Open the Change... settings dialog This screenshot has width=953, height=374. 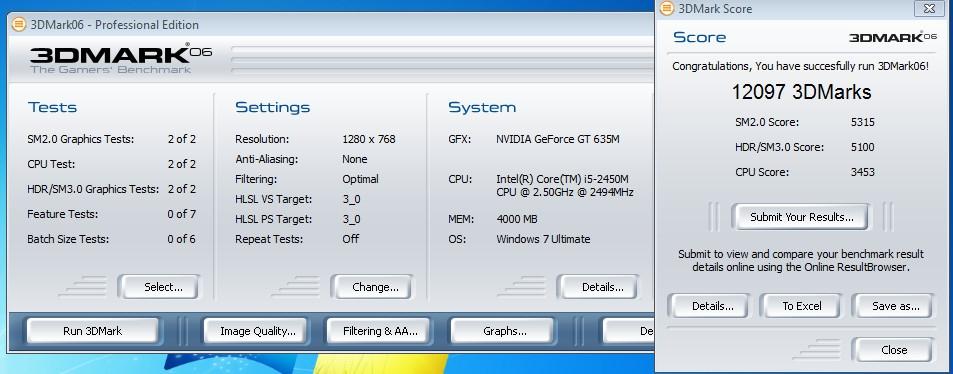click(371, 287)
